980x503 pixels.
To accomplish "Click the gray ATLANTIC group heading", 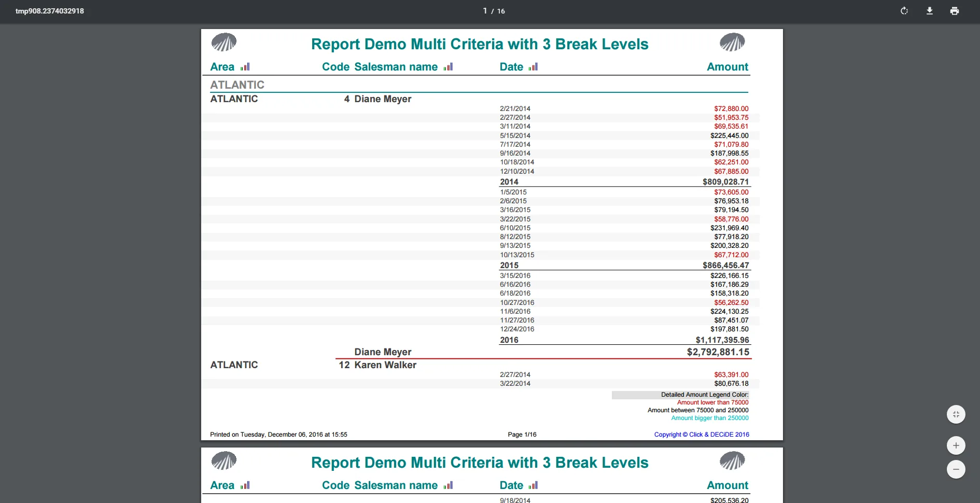I will [237, 85].
